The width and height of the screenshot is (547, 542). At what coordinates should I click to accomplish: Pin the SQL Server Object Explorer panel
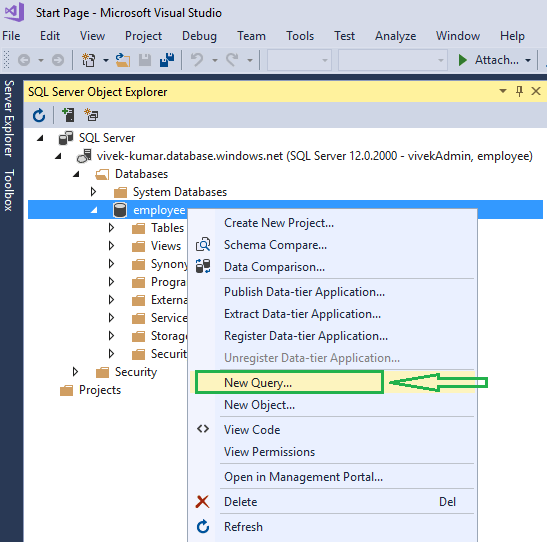coord(519,91)
